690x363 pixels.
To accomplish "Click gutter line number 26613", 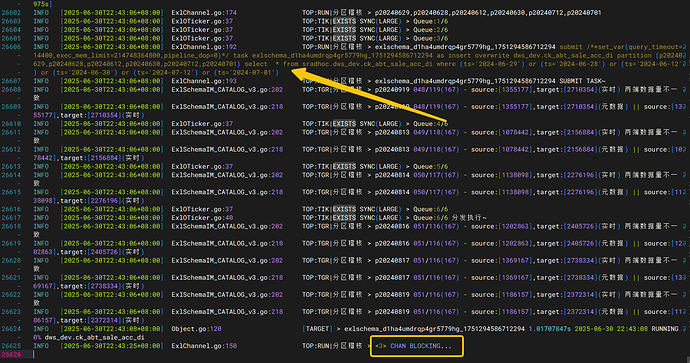I will tap(11, 166).
